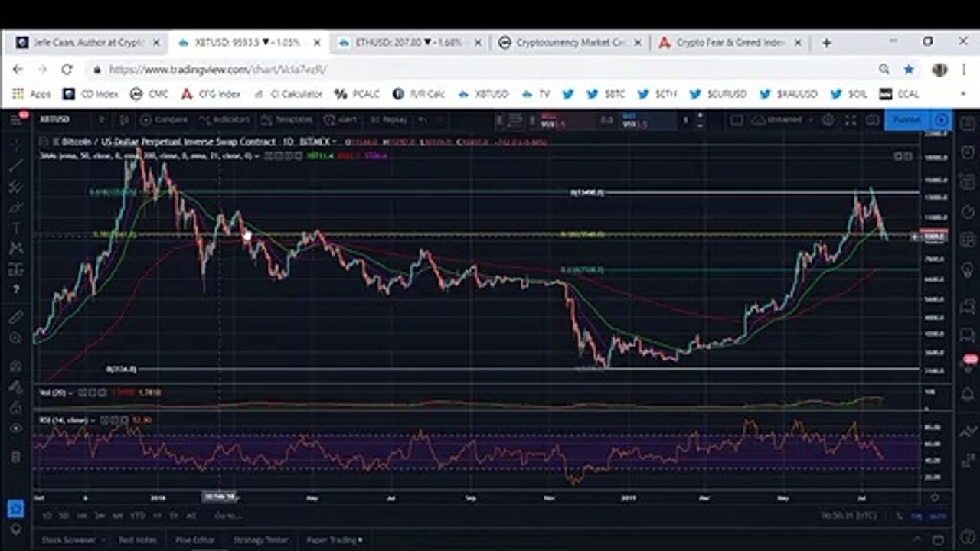The width and height of the screenshot is (980, 551).
Task: Open the time axis settings gear icon
Action: 935,497
